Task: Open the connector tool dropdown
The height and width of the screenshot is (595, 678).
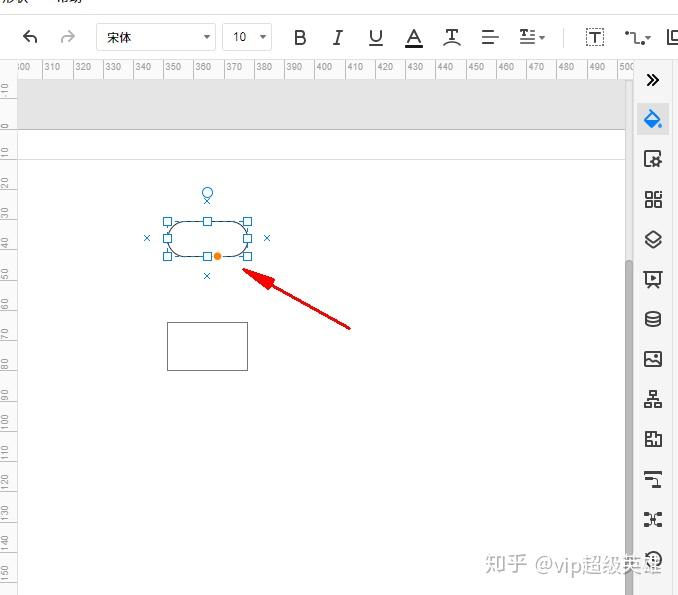Action: [x=638, y=38]
